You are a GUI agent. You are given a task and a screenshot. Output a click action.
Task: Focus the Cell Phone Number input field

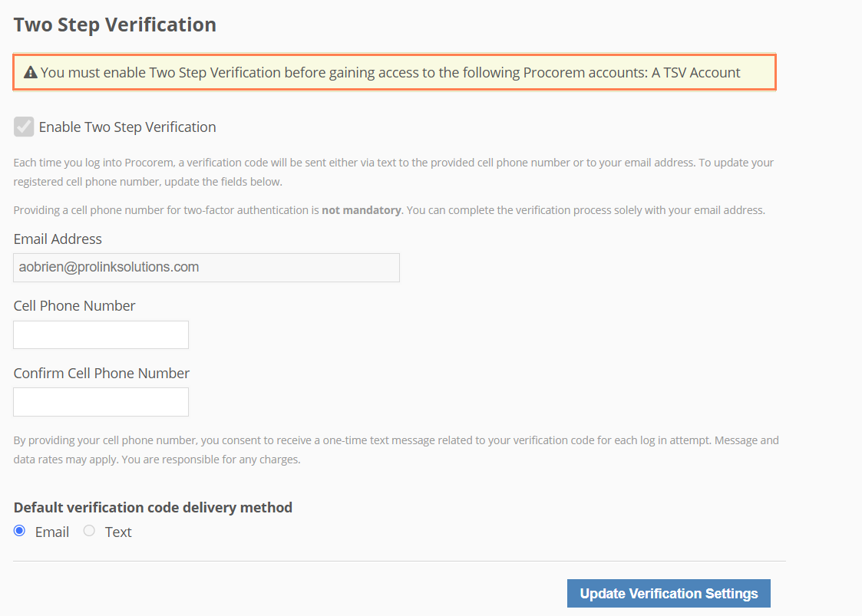point(101,334)
